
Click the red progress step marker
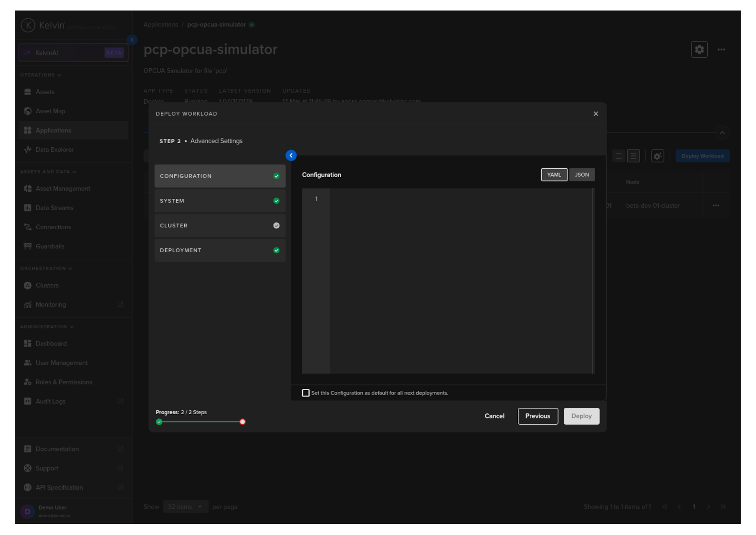[x=242, y=422]
